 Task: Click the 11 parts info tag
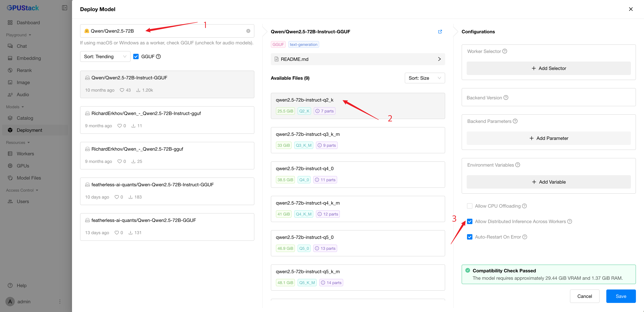(x=325, y=180)
